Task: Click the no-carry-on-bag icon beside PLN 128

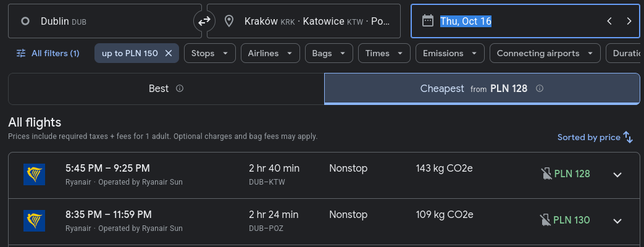Action: coord(546,174)
